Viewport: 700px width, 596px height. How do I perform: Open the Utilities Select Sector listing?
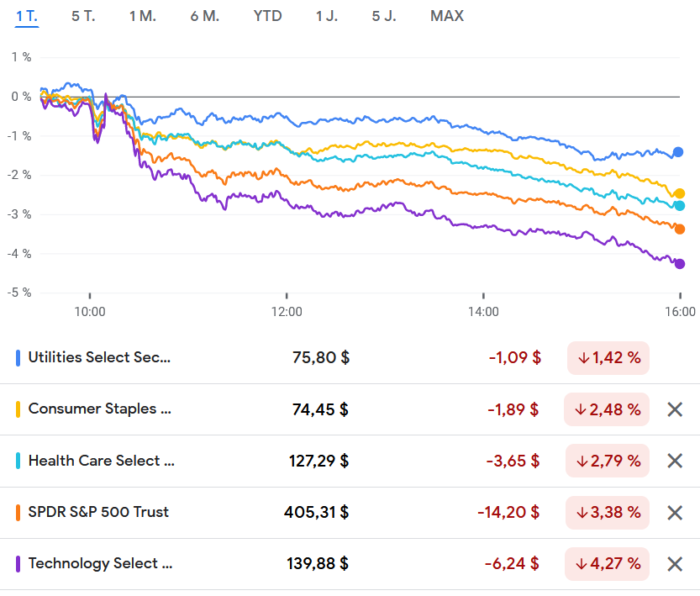99,357
